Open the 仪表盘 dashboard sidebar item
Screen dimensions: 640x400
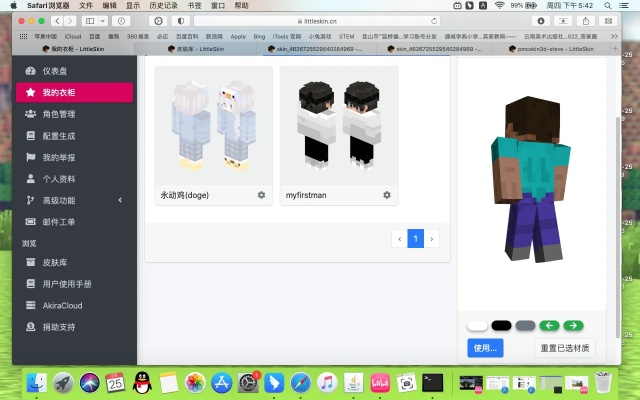pyautogui.click(x=74, y=71)
